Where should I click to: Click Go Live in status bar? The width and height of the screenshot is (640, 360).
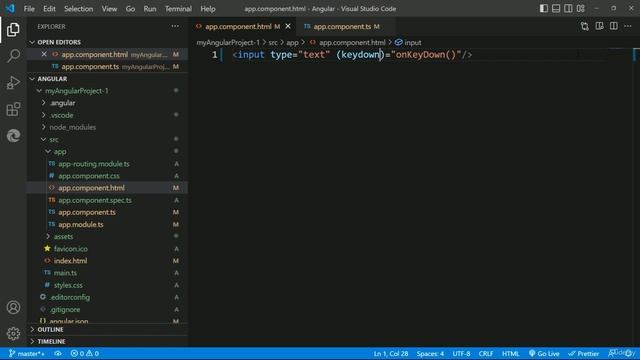pos(544,353)
